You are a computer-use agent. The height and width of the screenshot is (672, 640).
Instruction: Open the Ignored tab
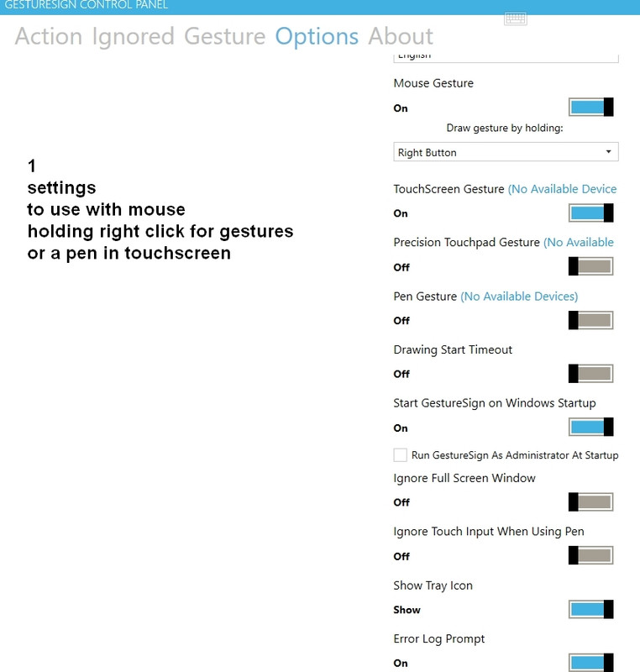(x=134, y=36)
